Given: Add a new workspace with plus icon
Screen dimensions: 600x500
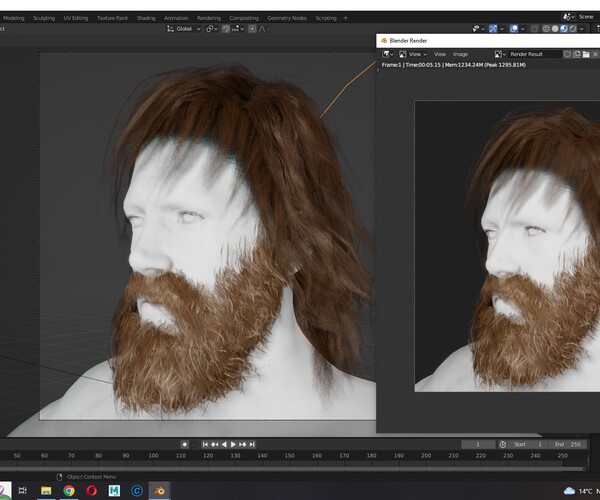Looking at the screenshot, I should [x=346, y=18].
